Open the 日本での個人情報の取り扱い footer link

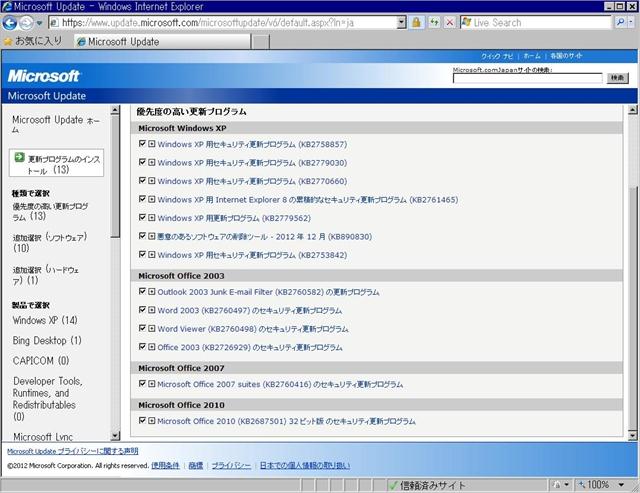305,465
